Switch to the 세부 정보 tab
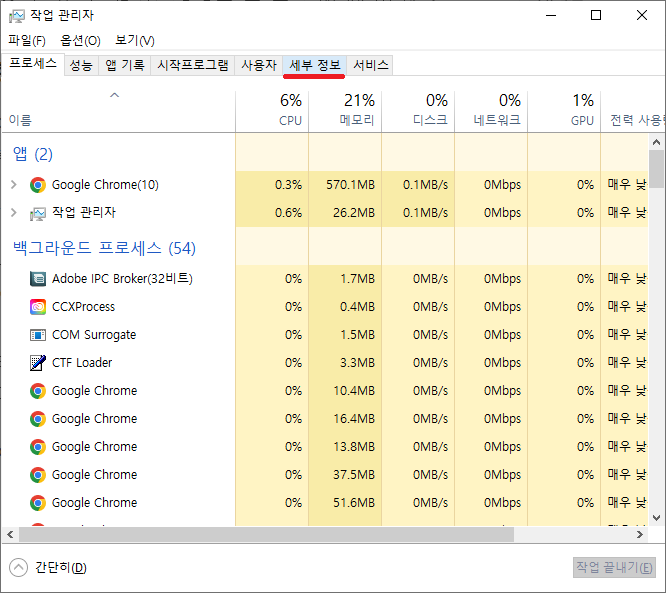The height and width of the screenshot is (593, 666). click(x=315, y=65)
